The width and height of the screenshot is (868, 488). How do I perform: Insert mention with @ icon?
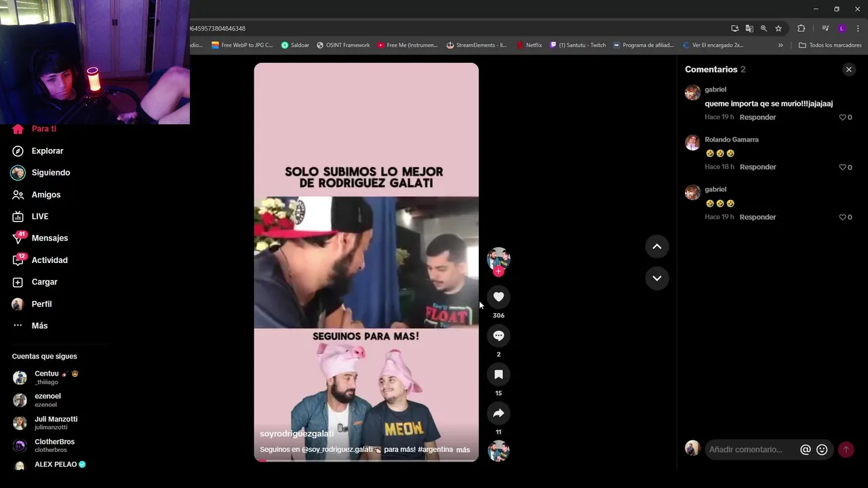click(805, 449)
